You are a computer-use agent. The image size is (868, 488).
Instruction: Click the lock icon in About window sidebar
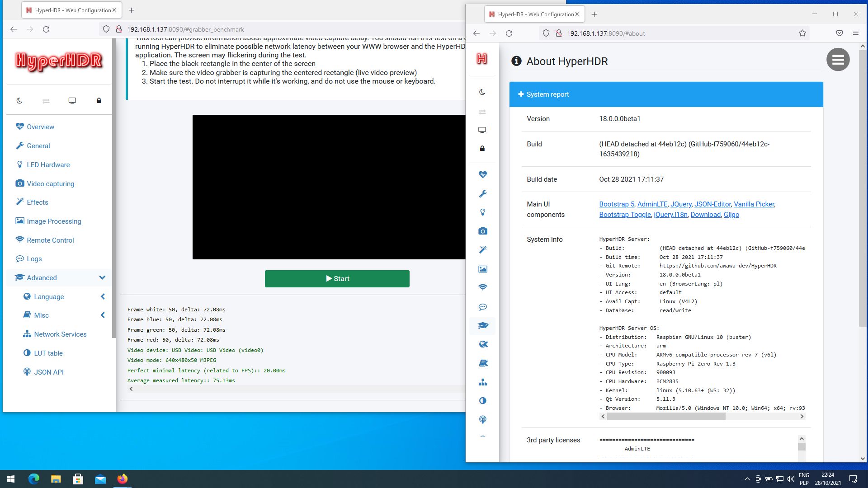coord(482,149)
